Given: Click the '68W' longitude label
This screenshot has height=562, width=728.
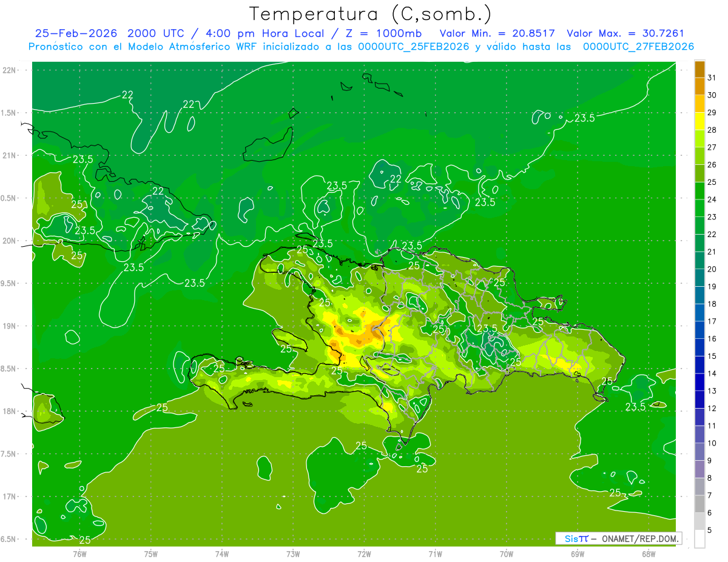Looking at the screenshot, I should [x=649, y=554].
